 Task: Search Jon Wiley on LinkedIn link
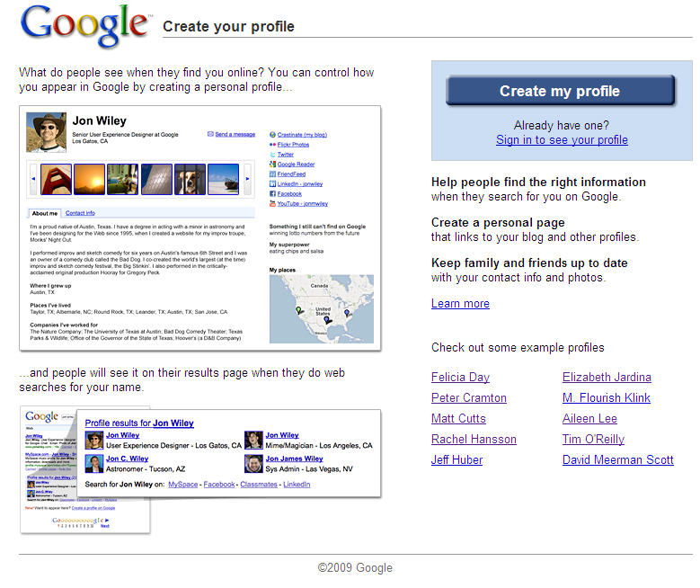coord(297,485)
